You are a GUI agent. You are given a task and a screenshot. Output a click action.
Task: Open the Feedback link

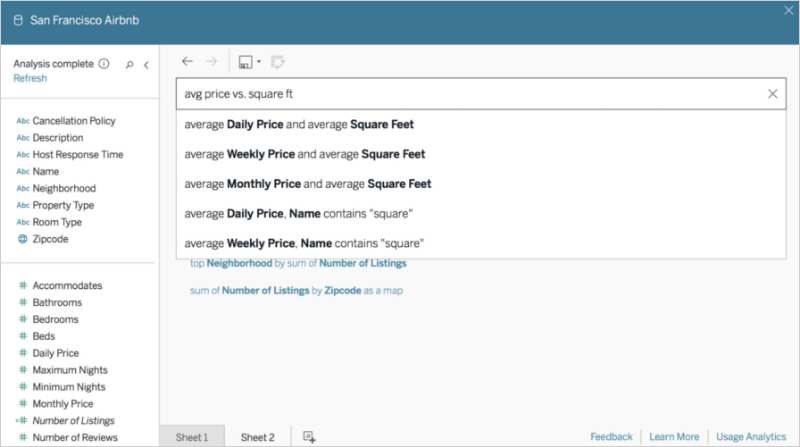tap(611, 437)
